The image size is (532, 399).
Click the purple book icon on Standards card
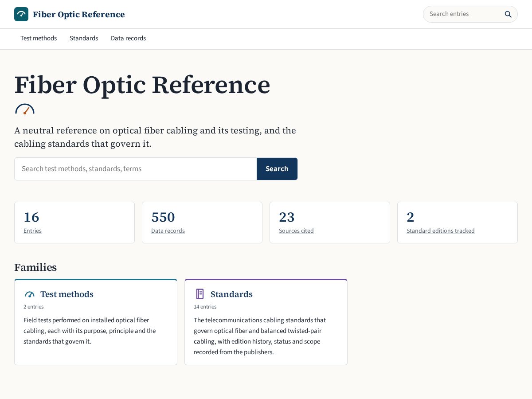point(200,294)
